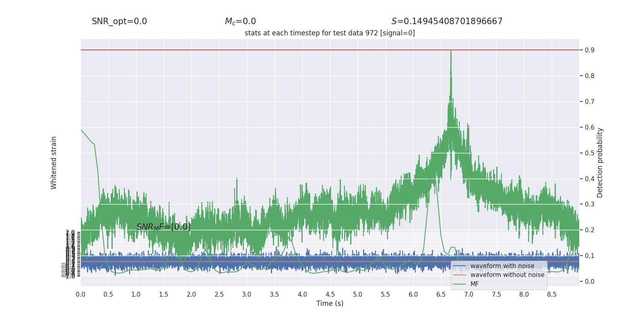Click the 4.5 time-axis tick label
The width and height of the screenshot is (644, 322).
point(330,295)
